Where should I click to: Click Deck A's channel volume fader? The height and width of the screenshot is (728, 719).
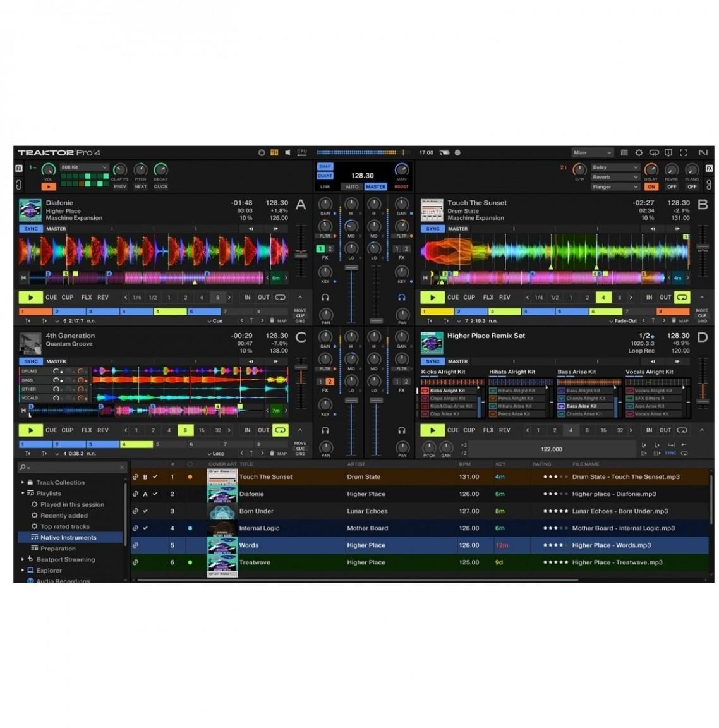coord(351,269)
